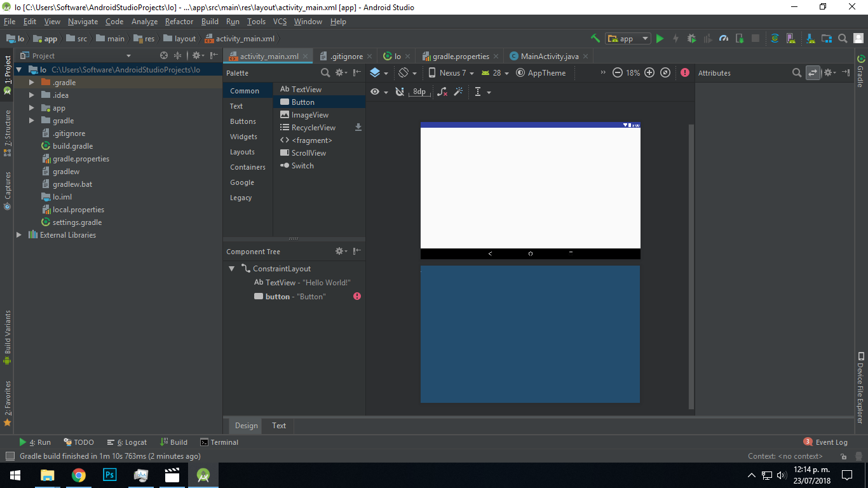Click the Infer Constraints magic wand

tap(458, 92)
